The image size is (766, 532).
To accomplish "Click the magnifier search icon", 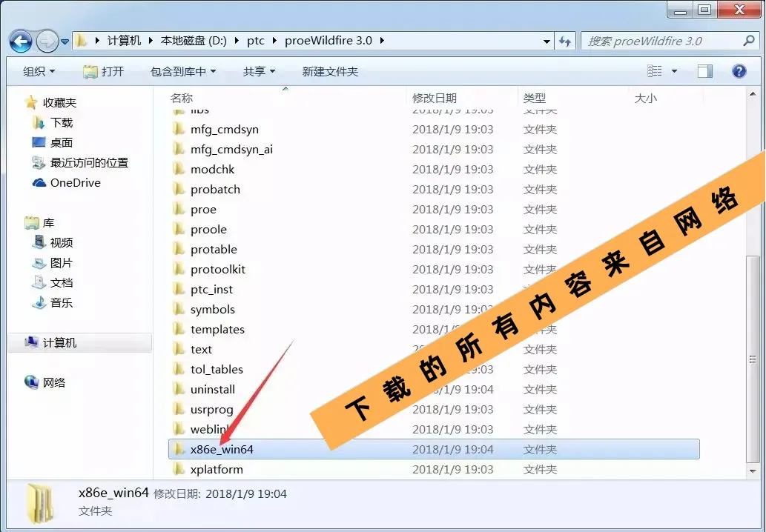I will (x=749, y=41).
